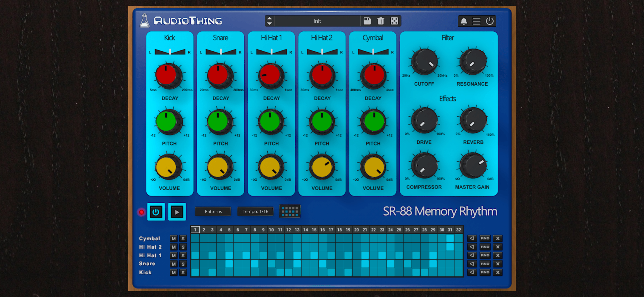The height and width of the screenshot is (297, 644).
Task: Shift the Hi Hat 2 pattern arrow icon
Action: click(472, 247)
